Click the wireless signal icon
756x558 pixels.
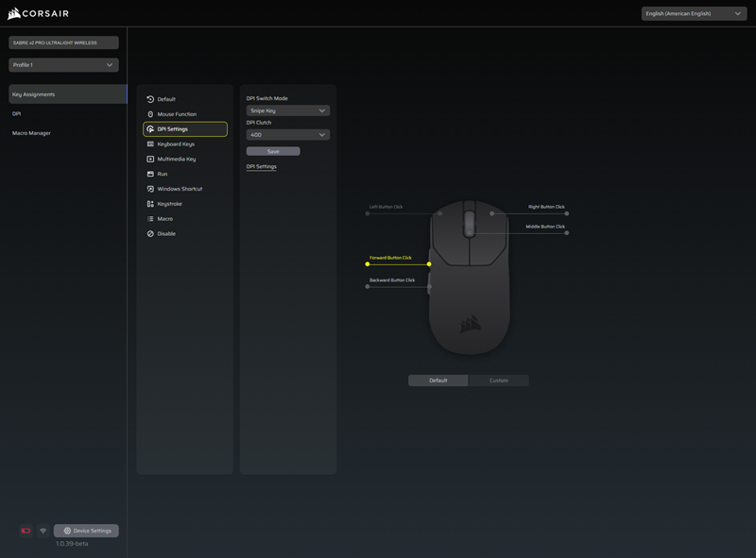coord(43,531)
